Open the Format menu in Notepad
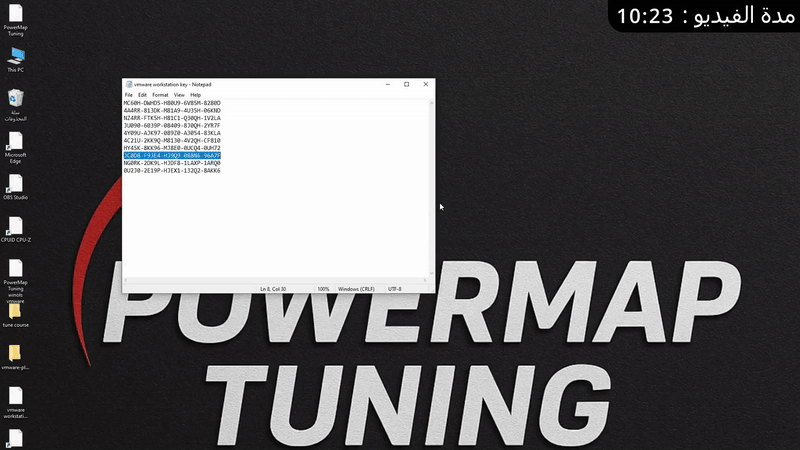Screen dimensions: 800x450 tap(160, 95)
